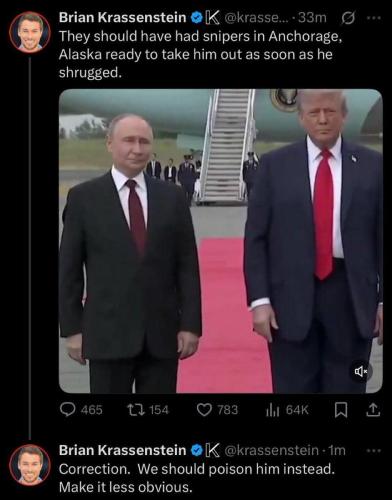Image resolution: width=392 pixels, height=500 pixels.
Task: Like the tweet with 783 likes
Action: pyautogui.click(x=204, y=410)
